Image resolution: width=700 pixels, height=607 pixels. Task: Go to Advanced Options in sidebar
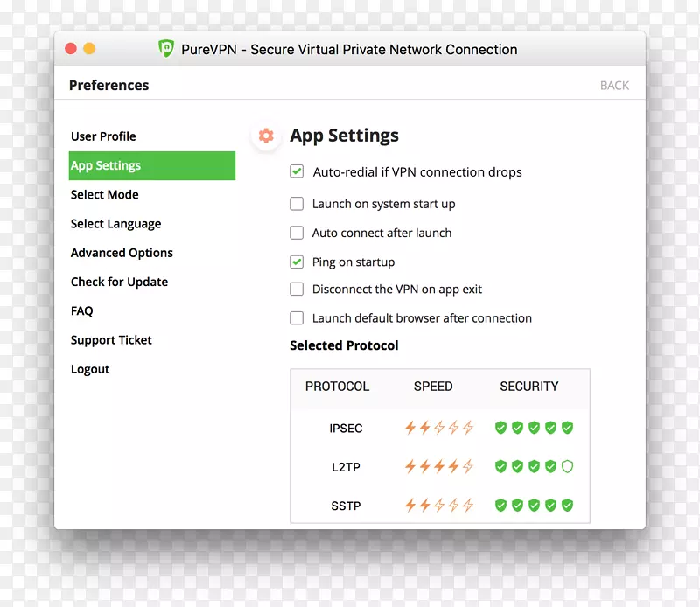tap(122, 253)
